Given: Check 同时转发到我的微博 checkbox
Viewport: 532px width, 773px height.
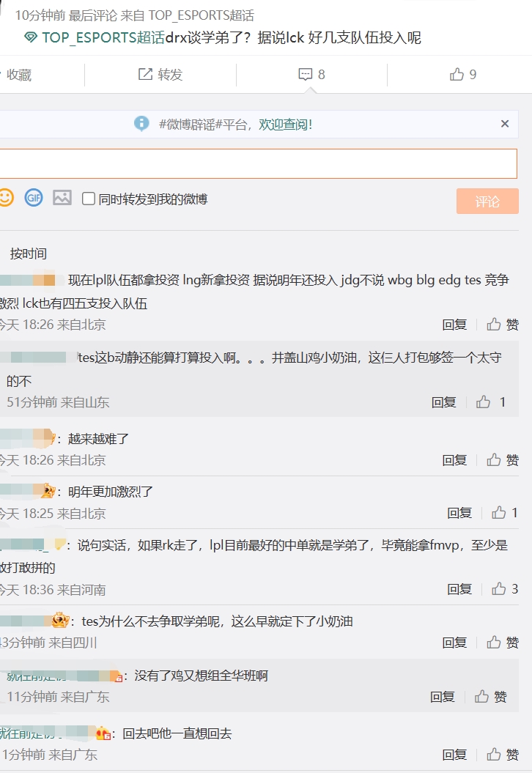Looking at the screenshot, I should click(88, 199).
